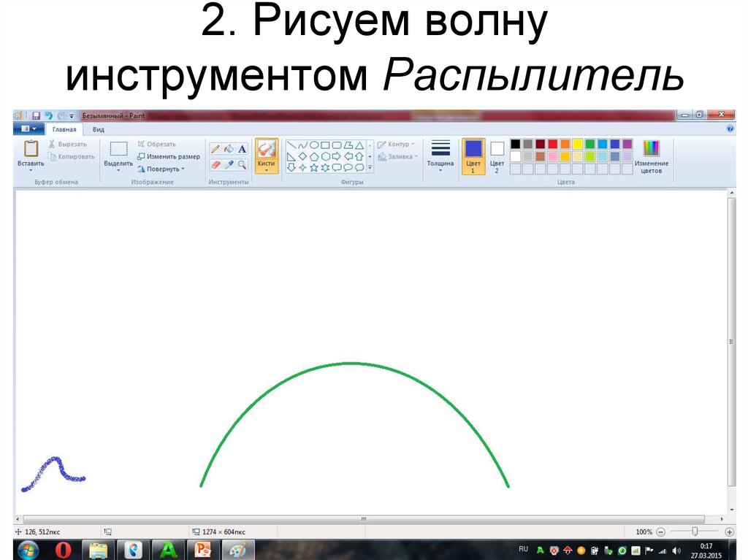This screenshot has width=748, height=560.
Task: Switch to the Вид ribbon tab
Action: pos(97,129)
